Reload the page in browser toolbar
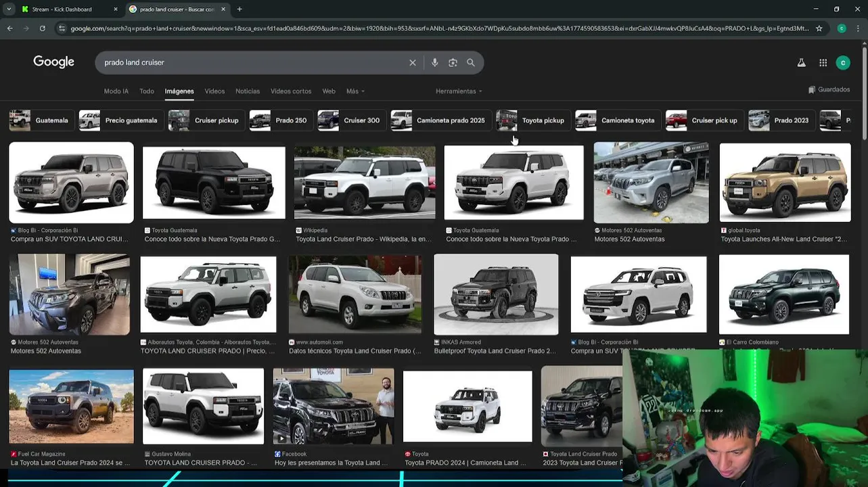This screenshot has height=487, width=868. (x=42, y=28)
